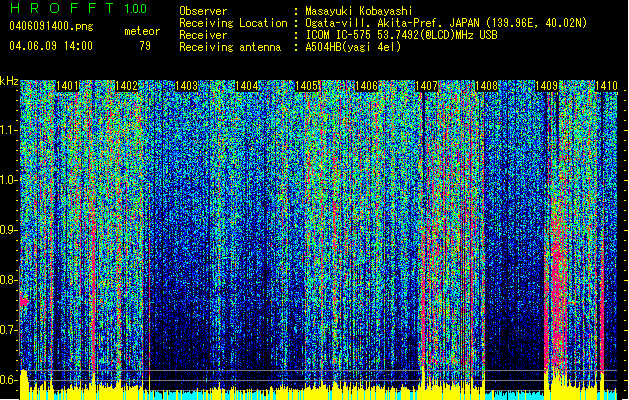Click the date text 04.06.09 14:00
The width and height of the screenshot is (629, 400).
[51, 46]
